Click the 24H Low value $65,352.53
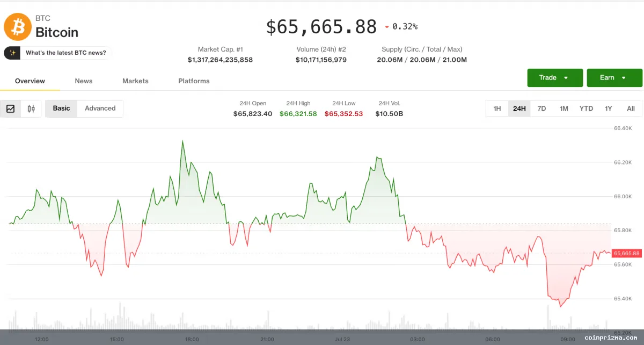 343,114
